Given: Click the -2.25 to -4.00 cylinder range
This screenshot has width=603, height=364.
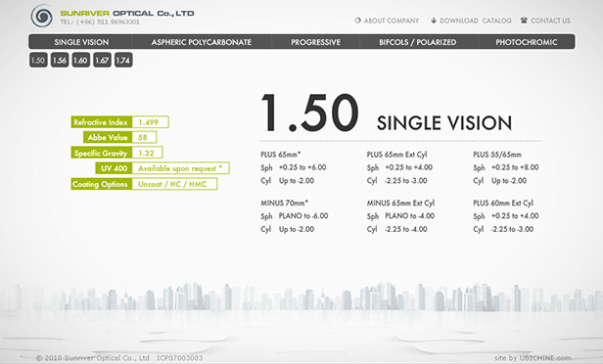Looking at the screenshot, I should (406, 229).
